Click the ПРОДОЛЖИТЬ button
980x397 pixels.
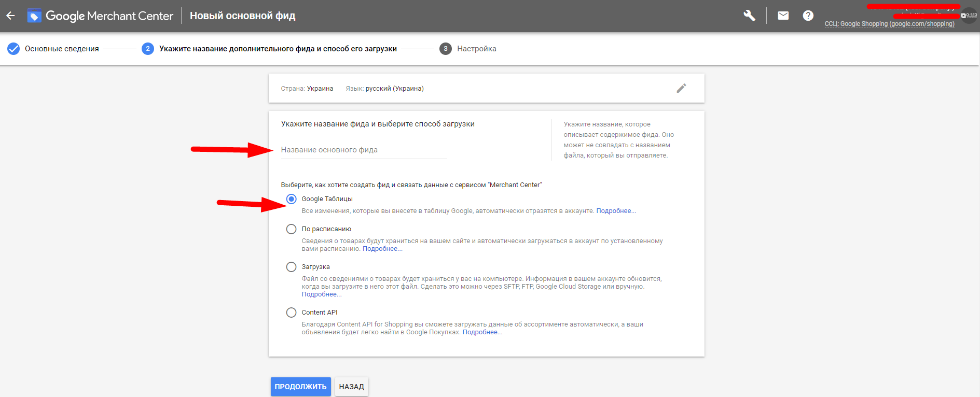pyautogui.click(x=300, y=387)
